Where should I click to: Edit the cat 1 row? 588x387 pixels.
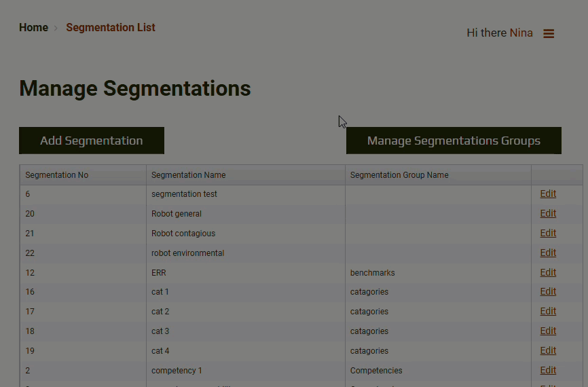[548, 292]
